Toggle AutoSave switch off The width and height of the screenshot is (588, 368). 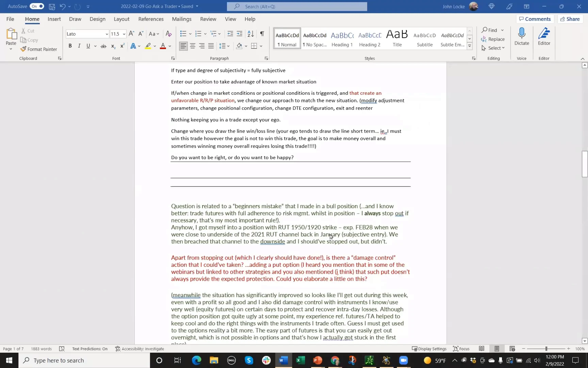(37, 6)
